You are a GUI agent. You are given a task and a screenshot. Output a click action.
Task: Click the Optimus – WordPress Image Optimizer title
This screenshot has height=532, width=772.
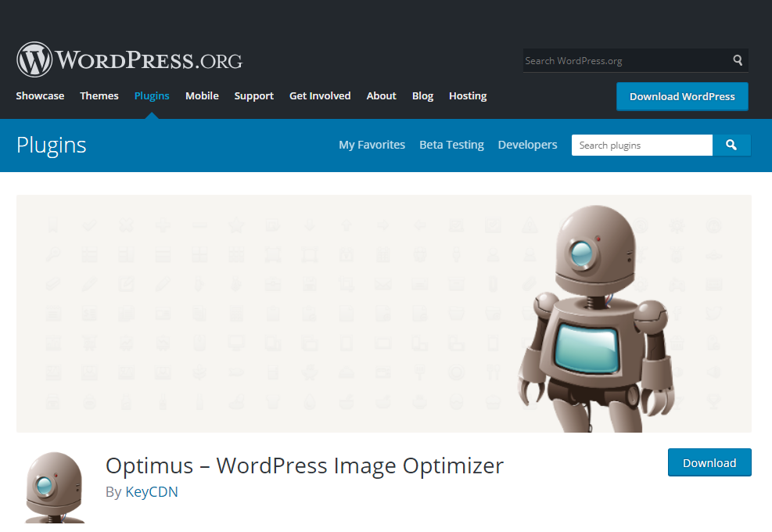[x=305, y=465]
